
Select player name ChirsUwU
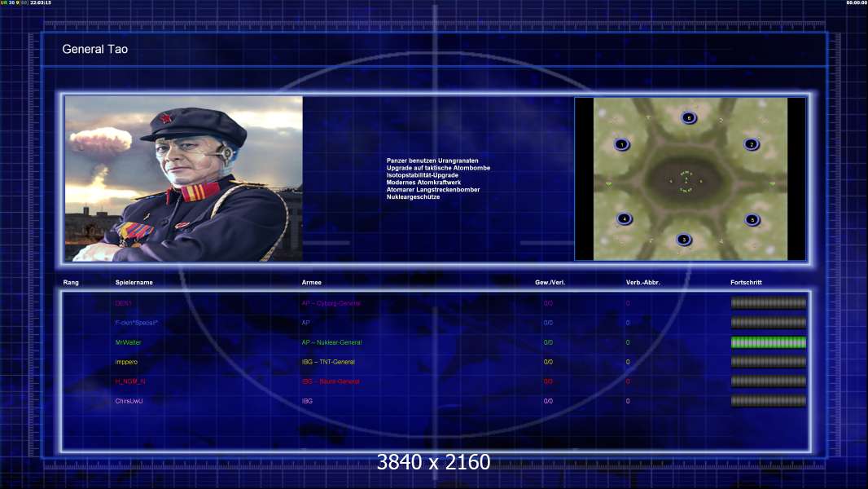(129, 401)
